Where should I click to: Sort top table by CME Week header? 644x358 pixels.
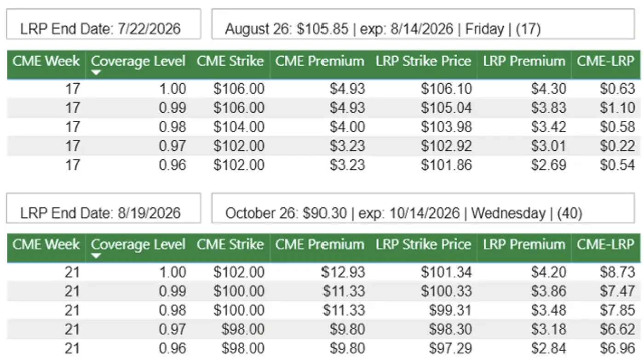tap(46, 62)
